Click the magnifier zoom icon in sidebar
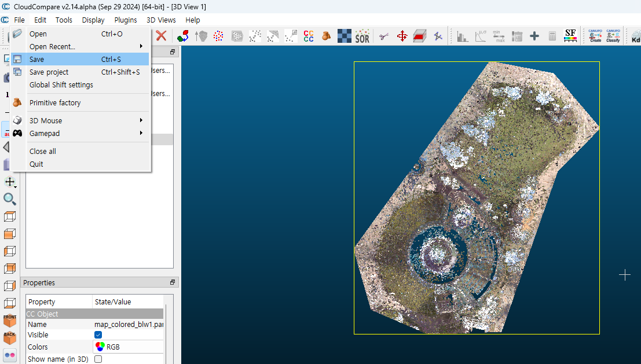Image resolution: width=641 pixels, height=364 pixels. tap(10, 199)
